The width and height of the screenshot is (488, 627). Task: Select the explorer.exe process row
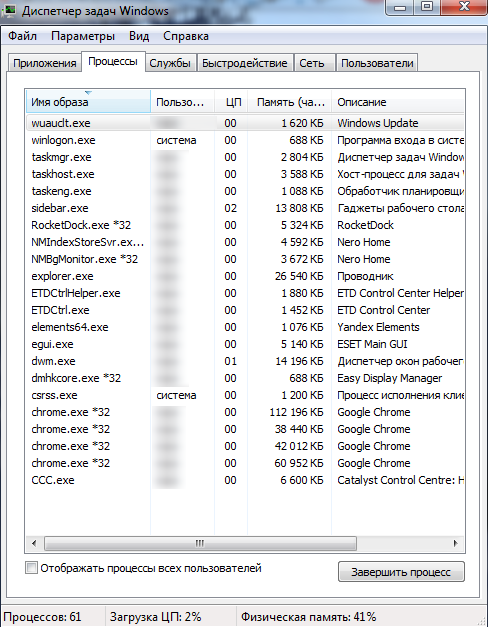[245, 276]
